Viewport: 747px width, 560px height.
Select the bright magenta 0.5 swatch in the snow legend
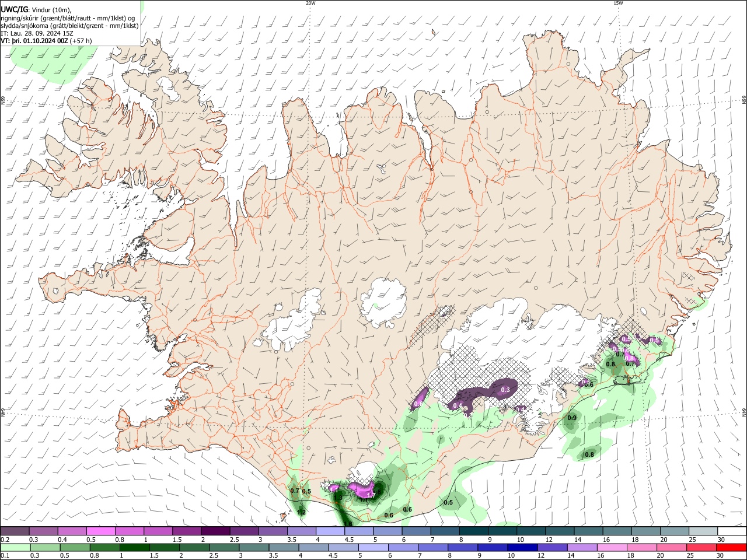[x=100, y=531]
